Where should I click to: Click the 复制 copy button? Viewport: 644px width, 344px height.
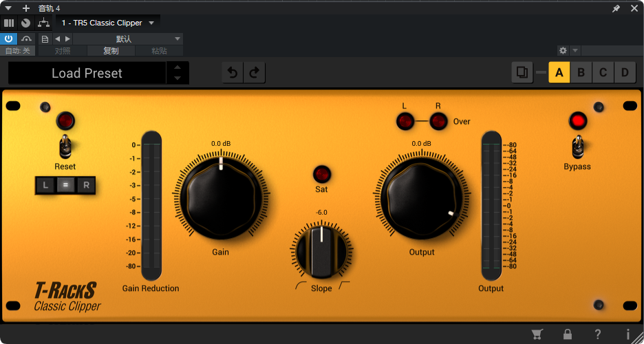tap(111, 51)
